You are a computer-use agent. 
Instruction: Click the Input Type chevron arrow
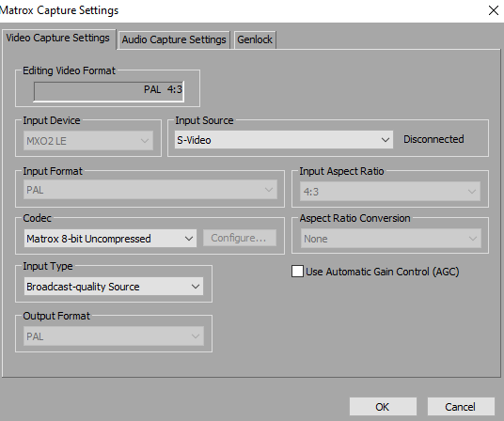pos(196,286)
